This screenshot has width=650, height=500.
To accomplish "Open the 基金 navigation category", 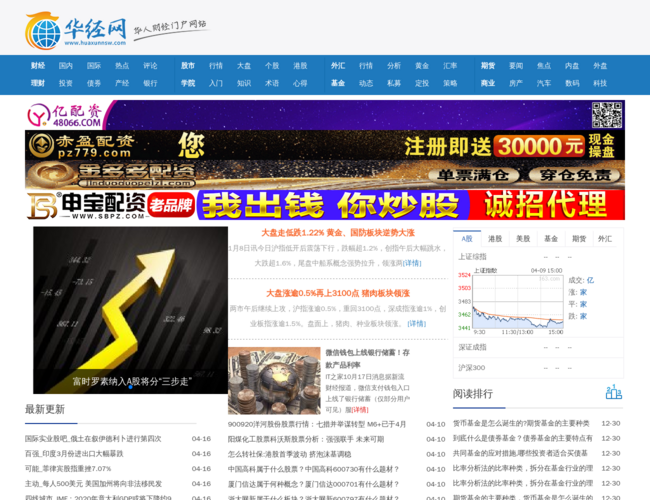I will click(338, 83).
